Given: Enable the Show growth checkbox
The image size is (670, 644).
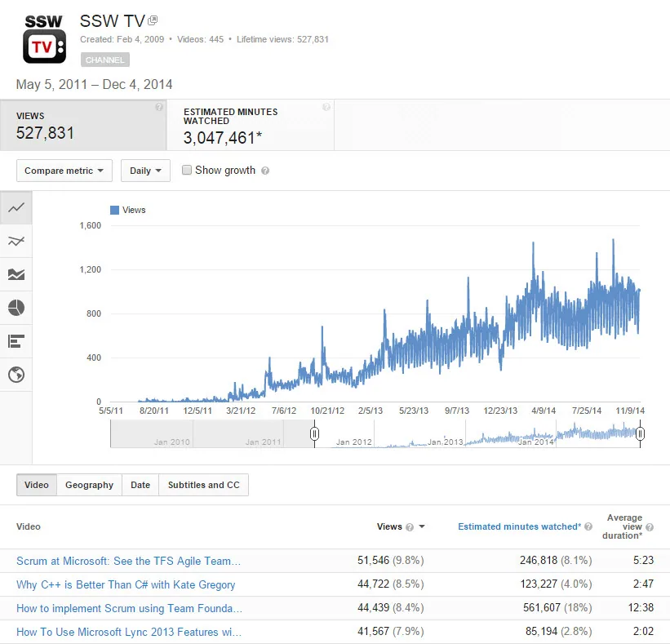Looking at the screenshot, I should (187, 170).
